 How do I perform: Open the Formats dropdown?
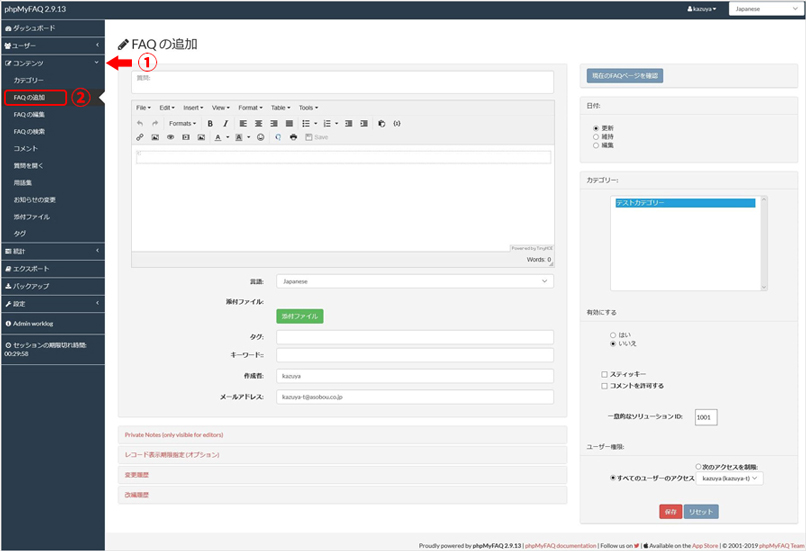pos(182,123)
